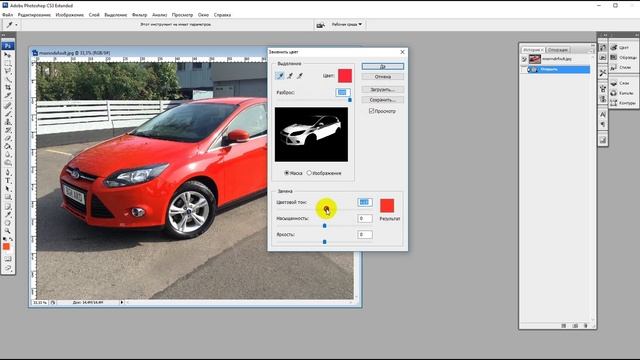Open the Слой menu
The width and height of the screenshot is (640, 360).
coord(94,15)
